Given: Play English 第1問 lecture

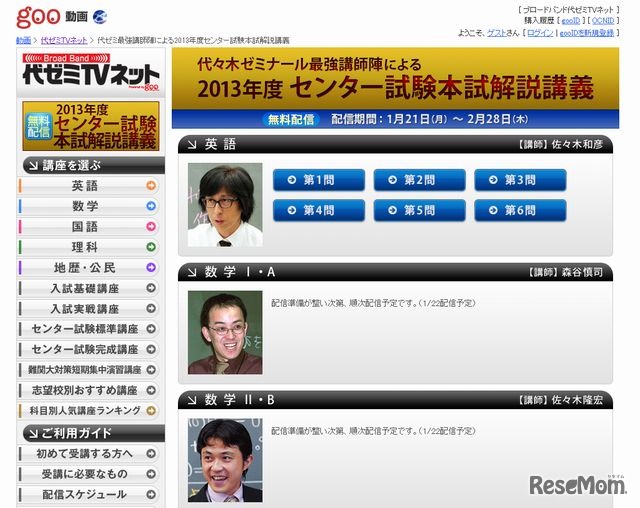Looking at the screenshot, I should click(319, 180).
